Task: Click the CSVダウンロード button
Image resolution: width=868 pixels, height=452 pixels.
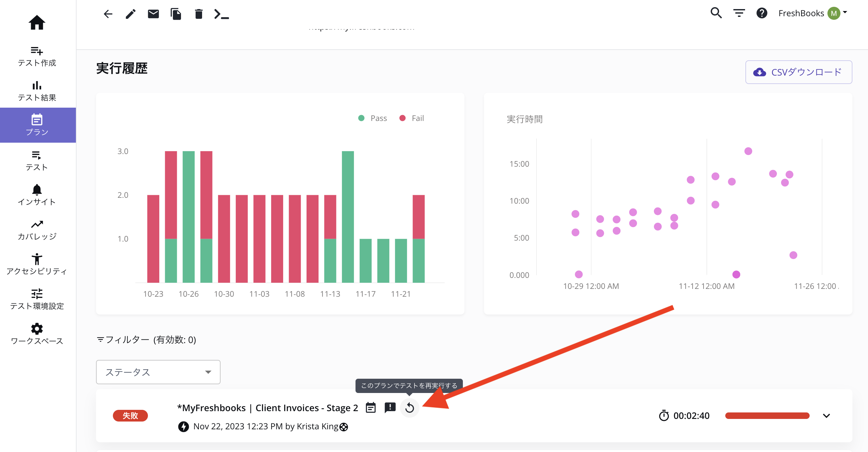Action: click(x=798, y=72)
